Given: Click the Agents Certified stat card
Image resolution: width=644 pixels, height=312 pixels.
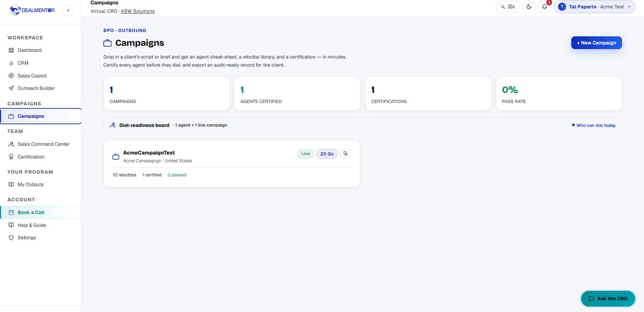Looking at the screenshot, I should click(x=297, y=94).
